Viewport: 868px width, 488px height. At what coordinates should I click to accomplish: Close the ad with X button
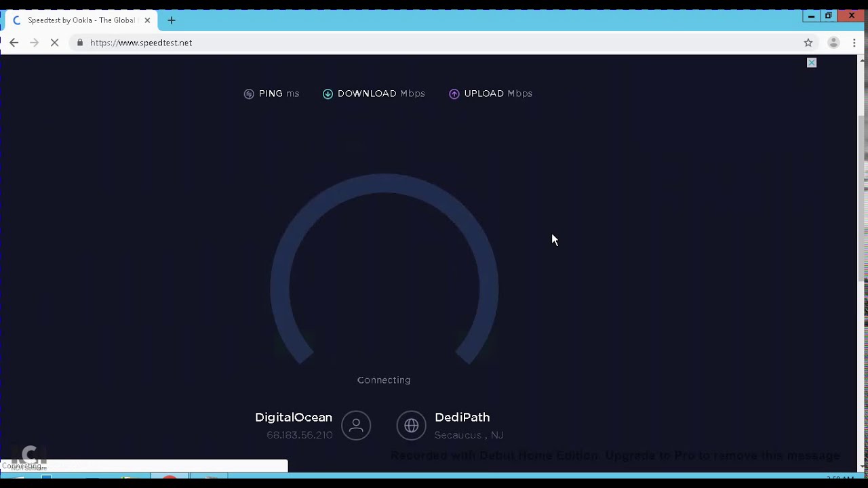click(812, 63)
